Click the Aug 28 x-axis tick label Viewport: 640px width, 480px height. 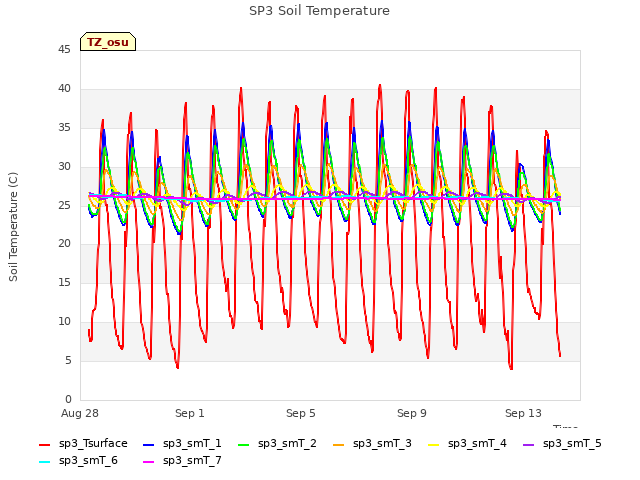point(80,413)
